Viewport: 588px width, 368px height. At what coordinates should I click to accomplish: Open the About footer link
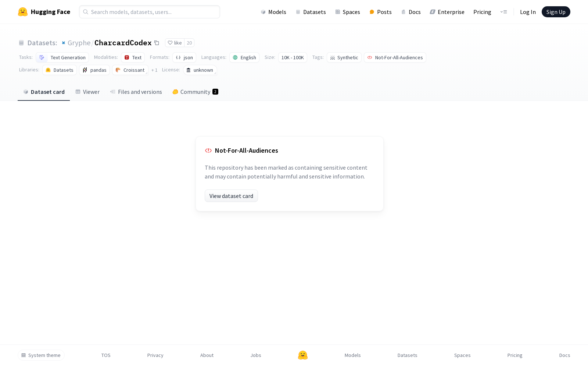tap(207, 355)
